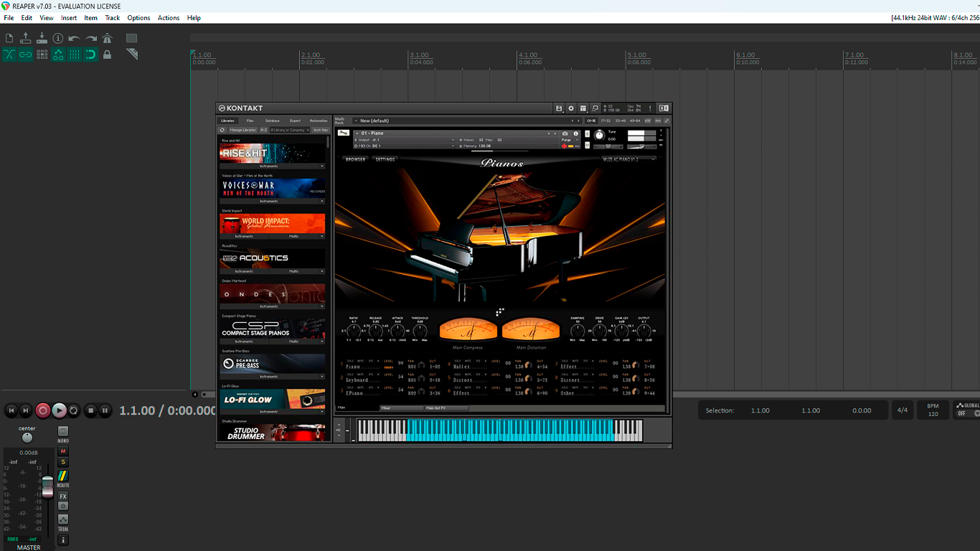980x551 pixels.
Task: Toggle auto-crossfade icon in toolbar
Action: [x=9, y=55]
